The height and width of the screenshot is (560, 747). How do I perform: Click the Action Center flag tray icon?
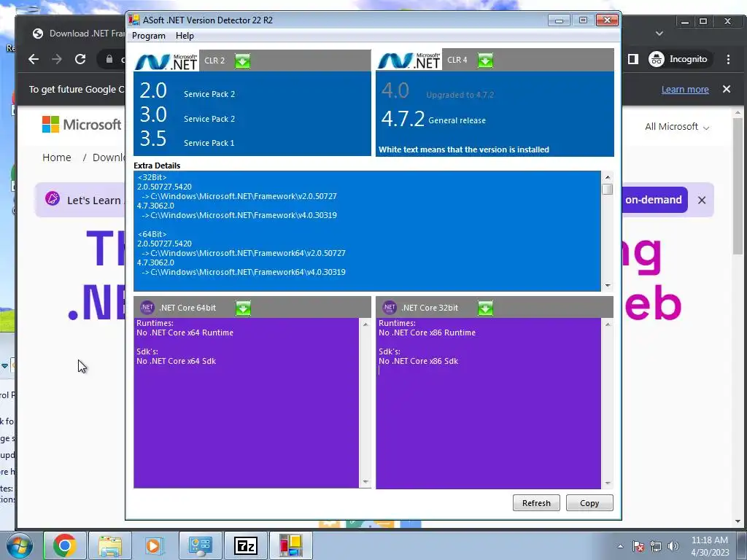coord(638,546)
